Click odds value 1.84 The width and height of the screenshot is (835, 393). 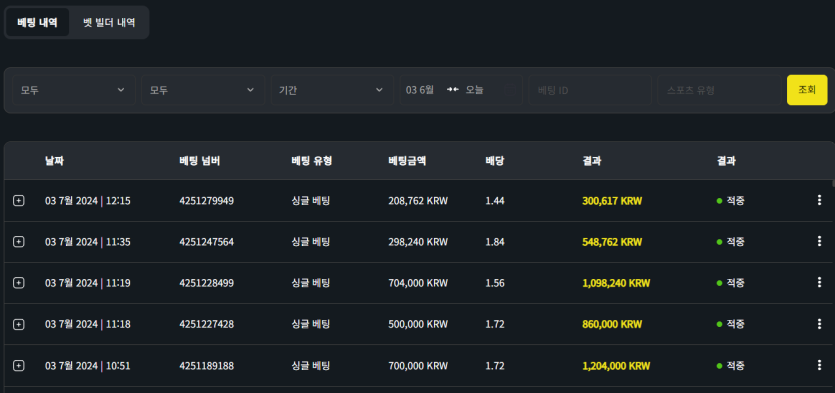[x=495, y=242]
